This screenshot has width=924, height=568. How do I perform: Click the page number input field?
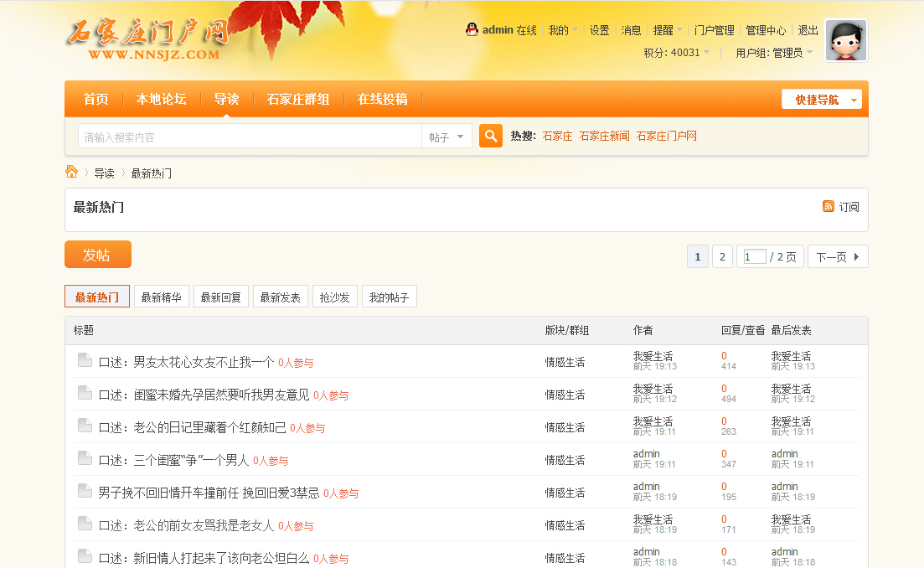point(752,256)
